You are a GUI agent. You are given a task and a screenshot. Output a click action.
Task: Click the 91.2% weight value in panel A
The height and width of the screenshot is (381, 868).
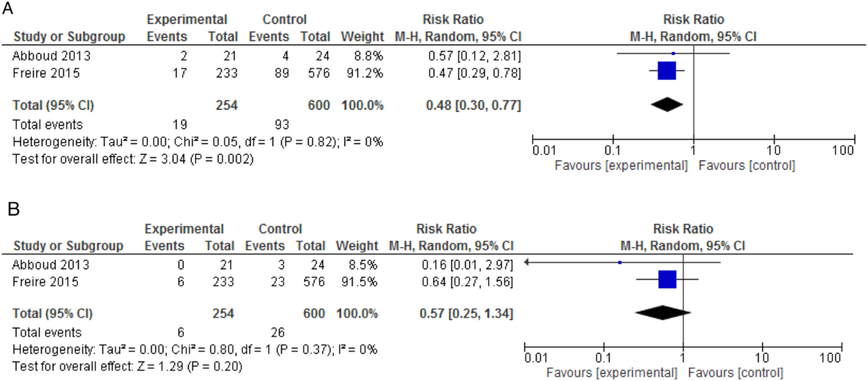(365, 73)
